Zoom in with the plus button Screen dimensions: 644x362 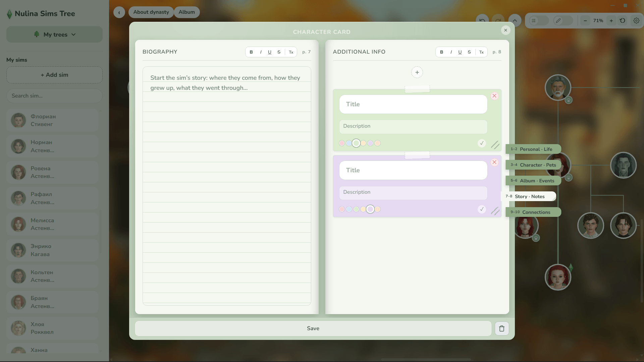click(x=611, y=20)
